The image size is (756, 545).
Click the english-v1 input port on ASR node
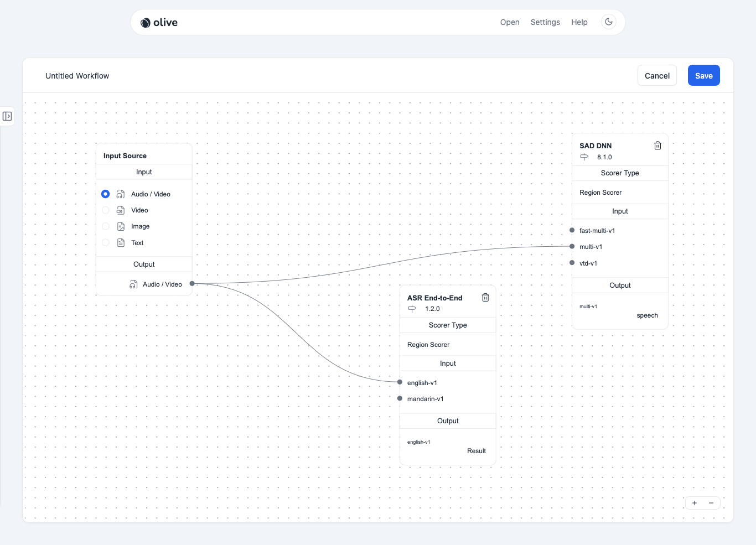400,382
